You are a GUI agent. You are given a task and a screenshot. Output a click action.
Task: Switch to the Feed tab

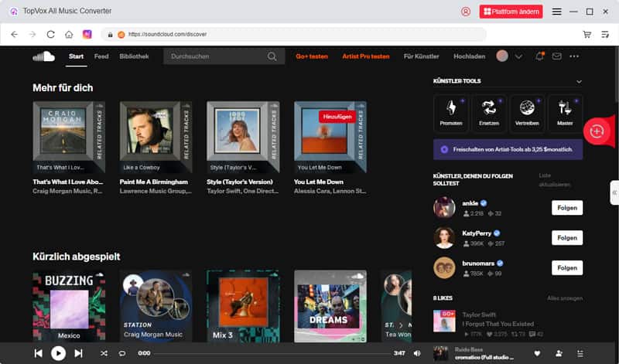tap(101, 56)
